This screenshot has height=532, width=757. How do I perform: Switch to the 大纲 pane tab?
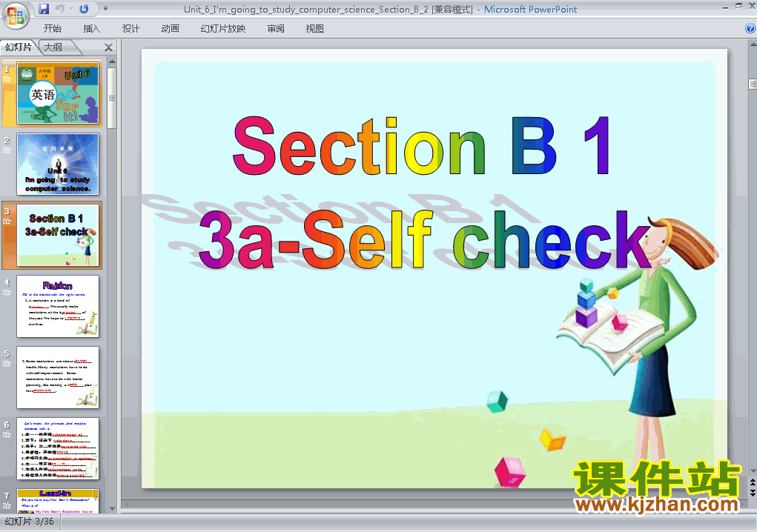point(53,47)
